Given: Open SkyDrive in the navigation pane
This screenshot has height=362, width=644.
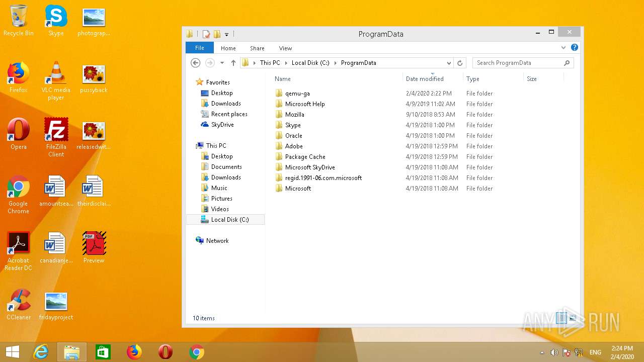Looking at the screenshot, I should click(x=222, y=125).
